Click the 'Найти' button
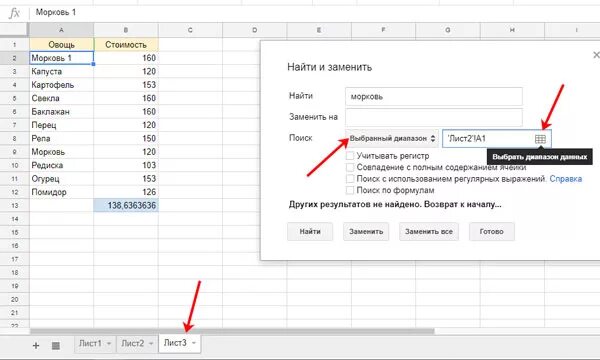The height and width of the screenshot is (360, 600). [310, 231]
